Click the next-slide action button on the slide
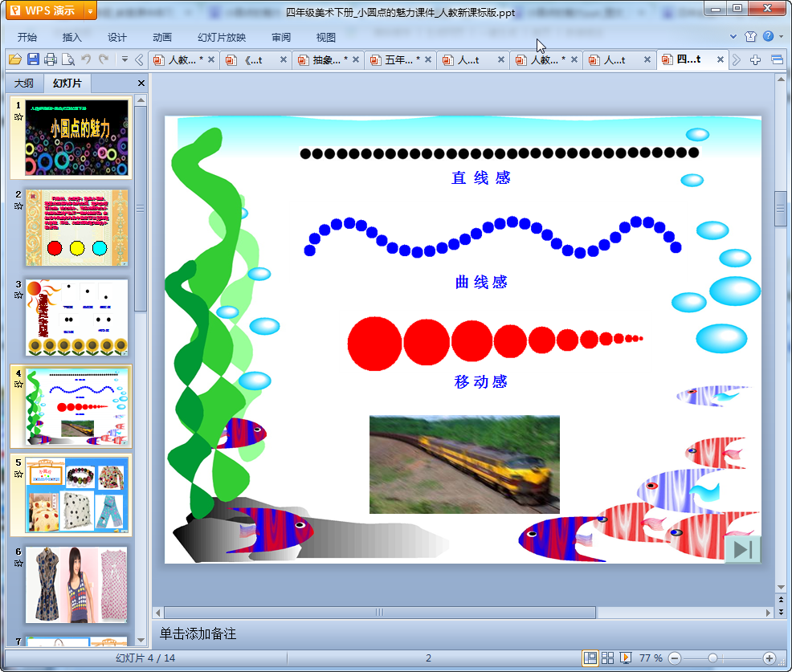The image size is (792, 672). pyautogui.click(x=742, y=549)
